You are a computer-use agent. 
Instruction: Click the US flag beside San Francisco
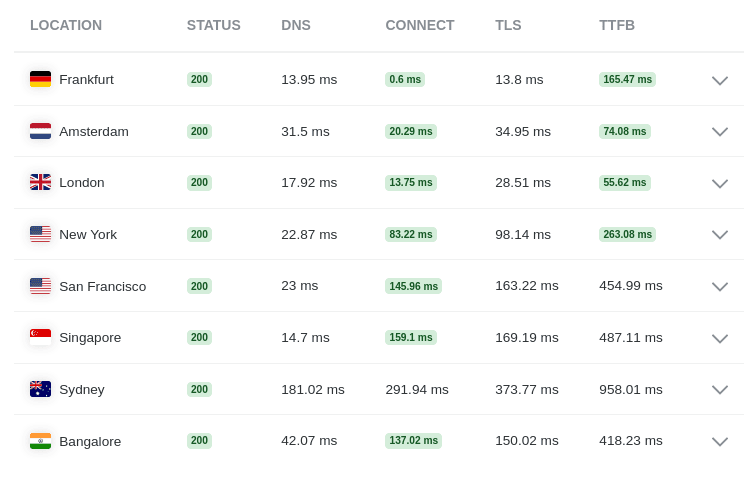click(40, 286)
